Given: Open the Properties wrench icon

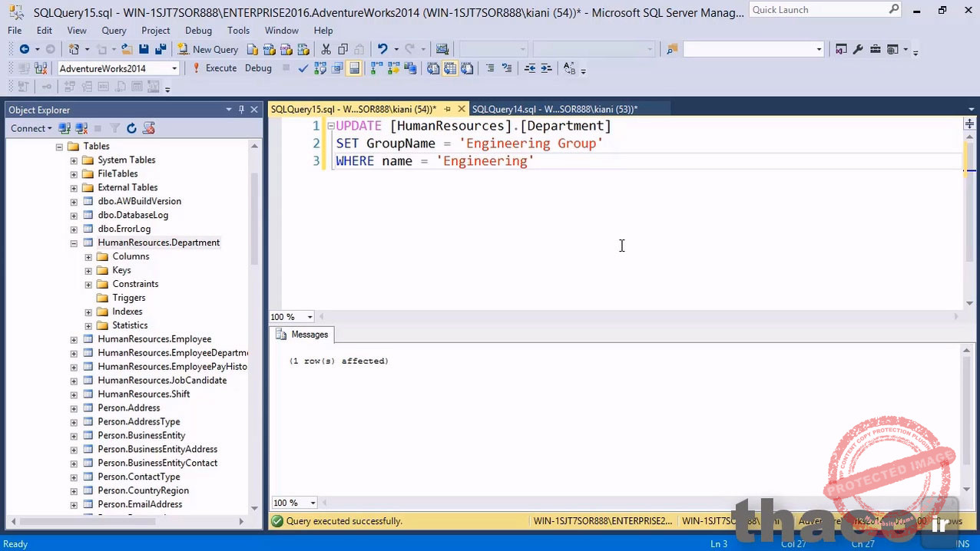Looking at the screenshot, I should [858, 49].
